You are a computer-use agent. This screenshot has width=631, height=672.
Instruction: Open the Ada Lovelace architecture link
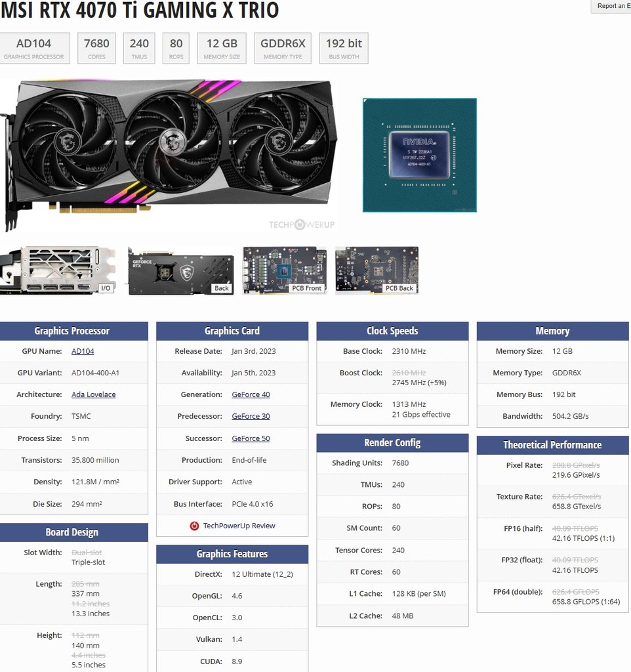(x=93, y=394)
